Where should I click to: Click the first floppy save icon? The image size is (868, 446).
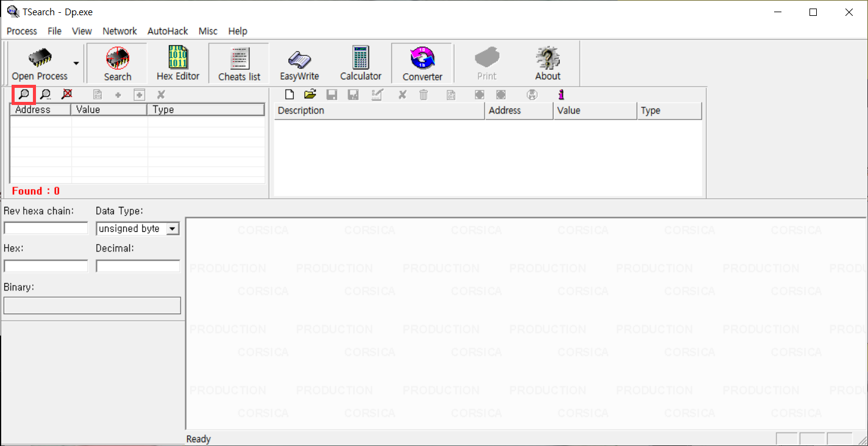click(332, 95)
